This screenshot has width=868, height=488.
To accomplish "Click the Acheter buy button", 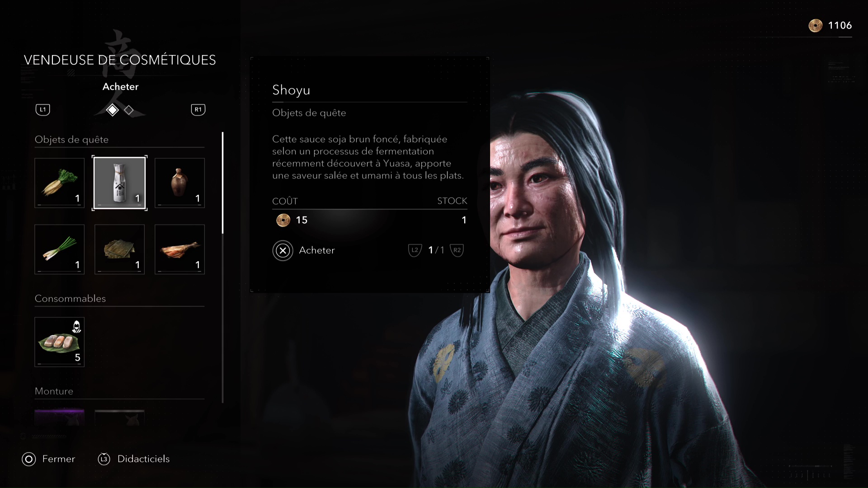I will (304, 250).
